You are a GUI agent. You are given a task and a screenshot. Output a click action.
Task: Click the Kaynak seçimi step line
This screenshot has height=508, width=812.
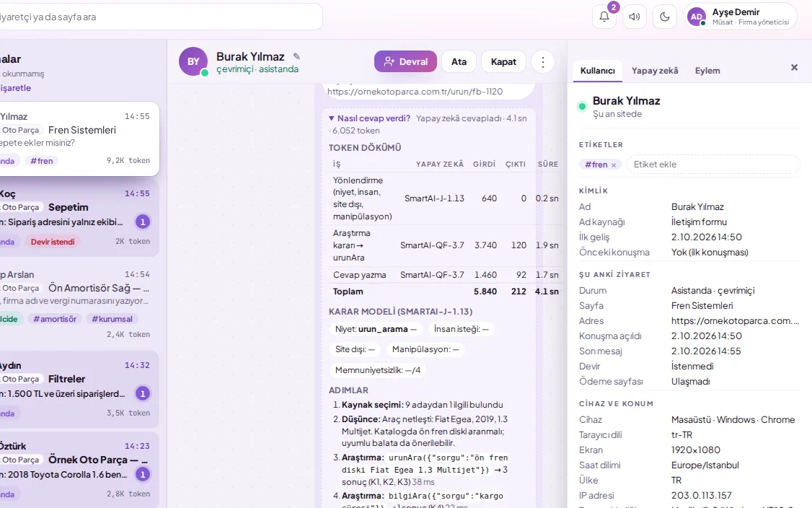[x=422, y=405]
